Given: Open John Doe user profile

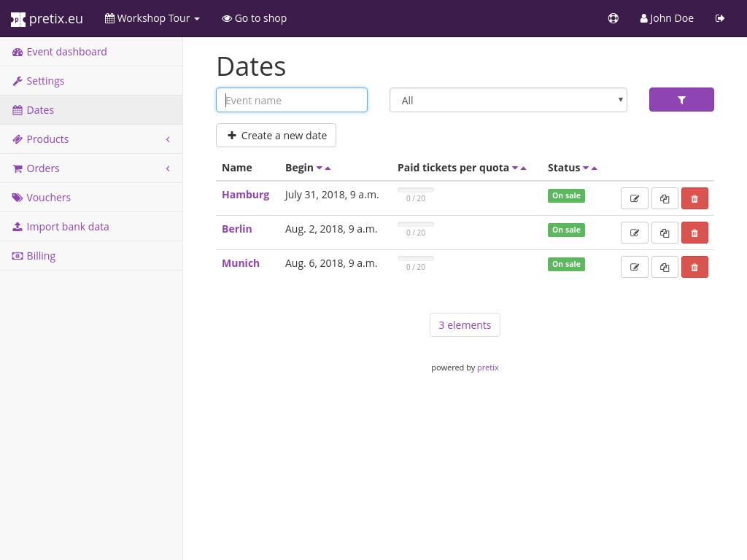Looking at the screenshot, I should 667,18.
